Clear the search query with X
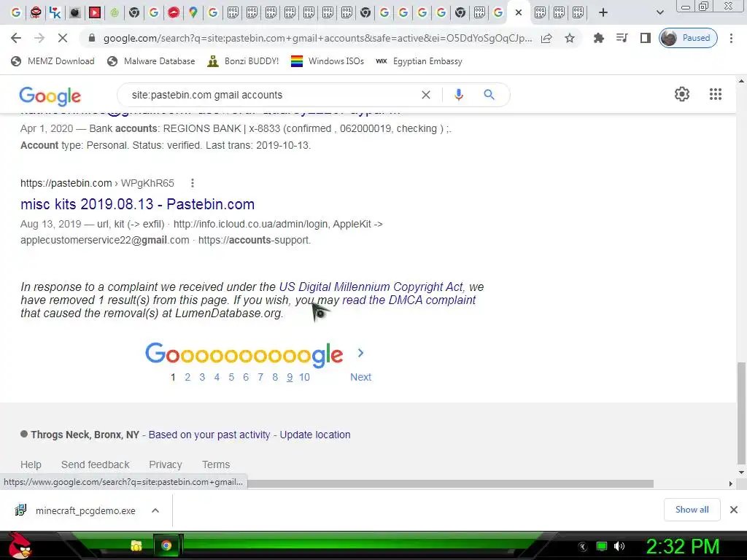This screenshot has width=747, height=560. coord(426,95)
